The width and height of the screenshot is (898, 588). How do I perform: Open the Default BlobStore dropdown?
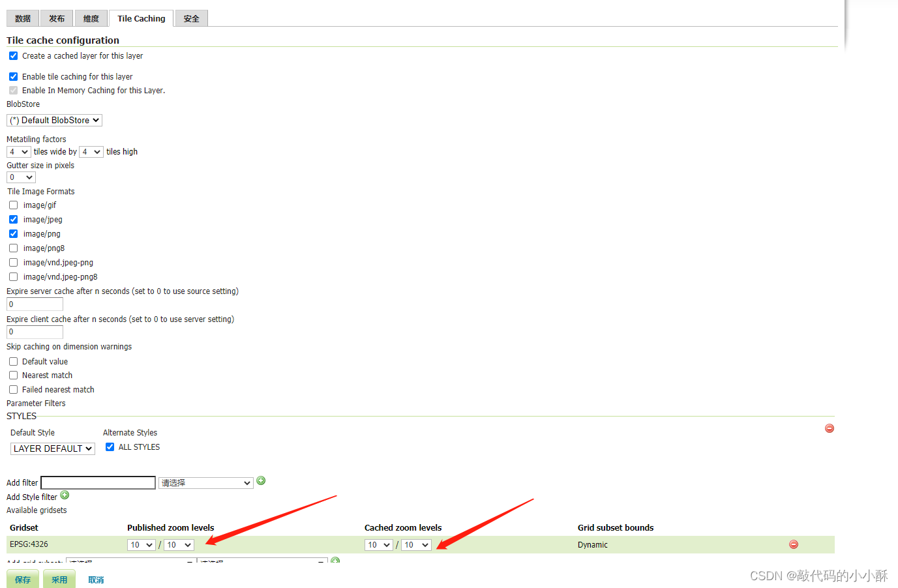tap(54, 120)
